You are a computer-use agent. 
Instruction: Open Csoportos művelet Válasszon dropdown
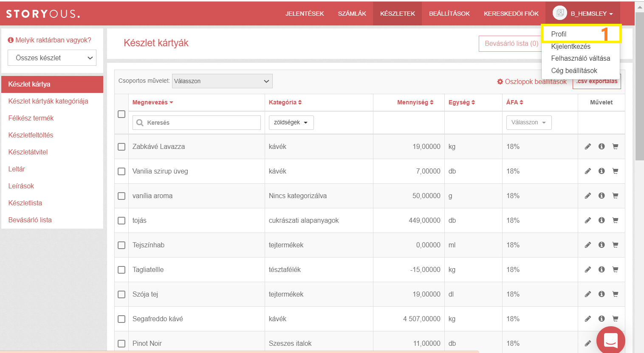(222, 81)
